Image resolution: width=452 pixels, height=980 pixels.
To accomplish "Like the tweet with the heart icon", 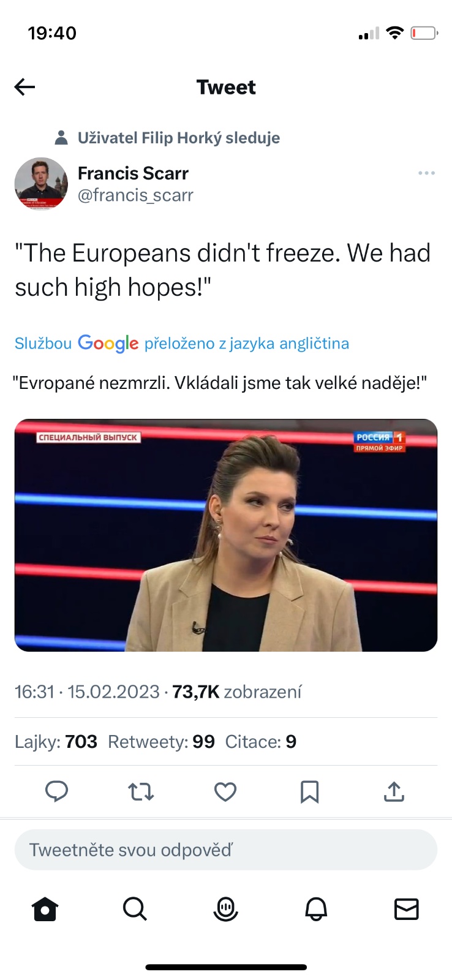I will [225, 791].
